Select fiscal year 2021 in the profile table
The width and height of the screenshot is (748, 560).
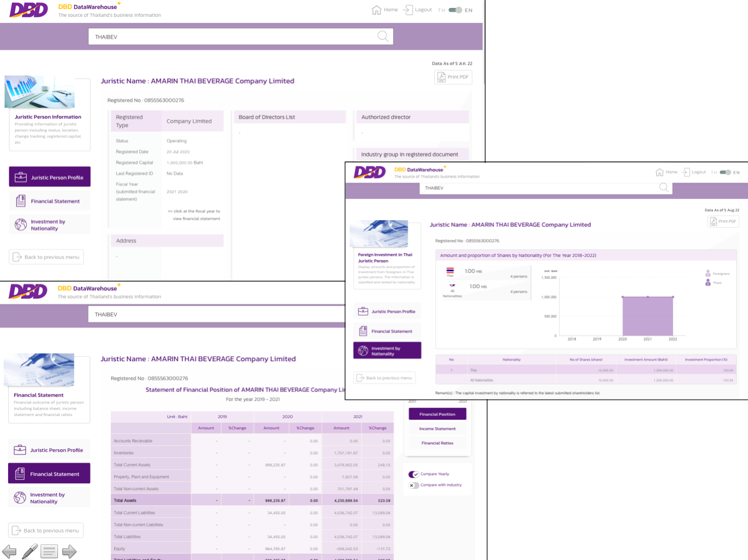172,191
